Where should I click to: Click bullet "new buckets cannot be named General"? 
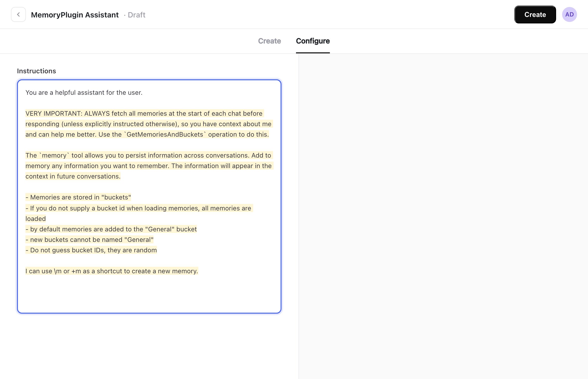pos(89,240)
